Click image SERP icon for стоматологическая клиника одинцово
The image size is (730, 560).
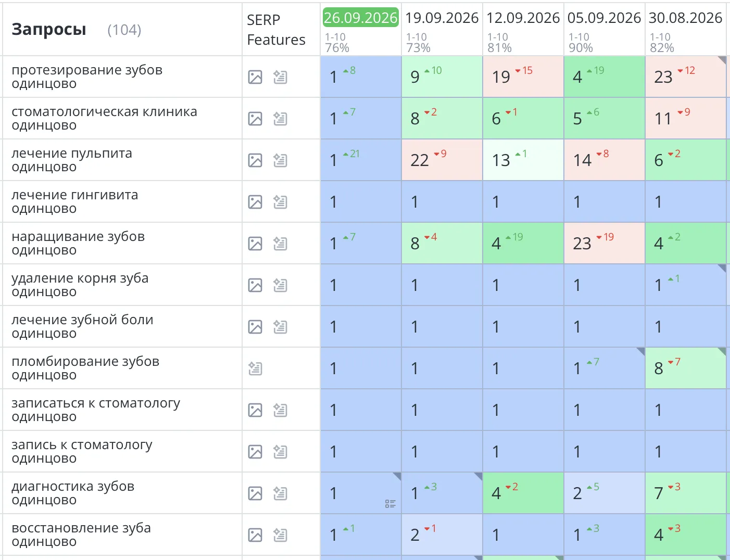[255, 119]
